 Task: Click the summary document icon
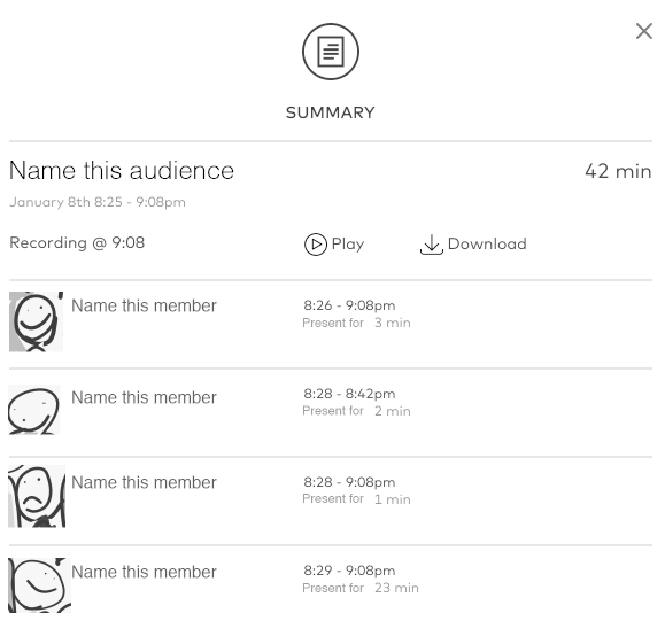pos(330,52)
